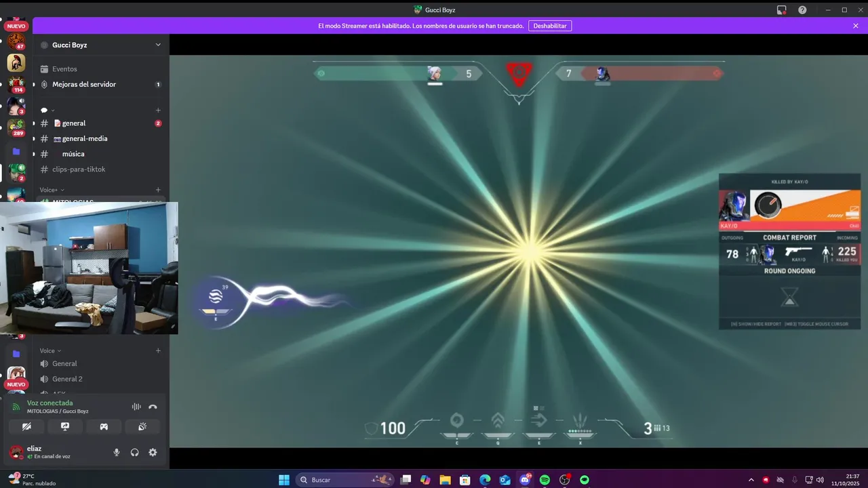Image resolution: width=868 pixels, height=488 pixels.
Task: Toggle noise suppression waveform icon
Action: 136,407
